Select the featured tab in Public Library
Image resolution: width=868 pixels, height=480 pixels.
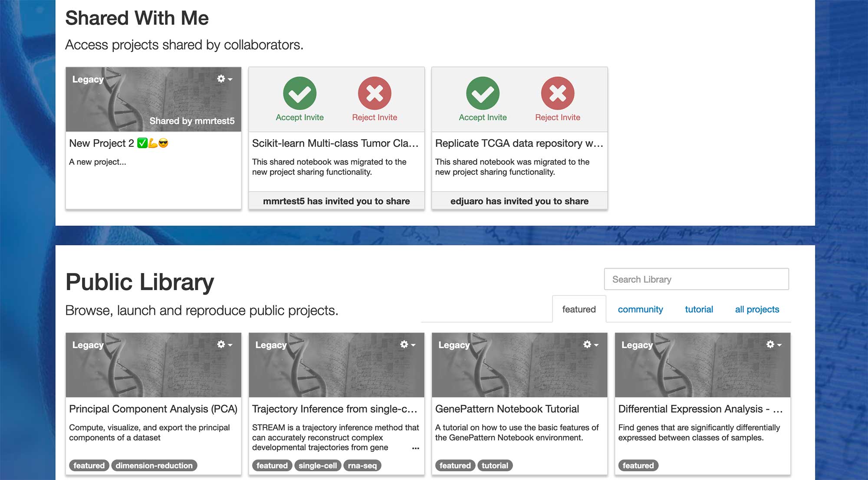[x=579, y=308]
